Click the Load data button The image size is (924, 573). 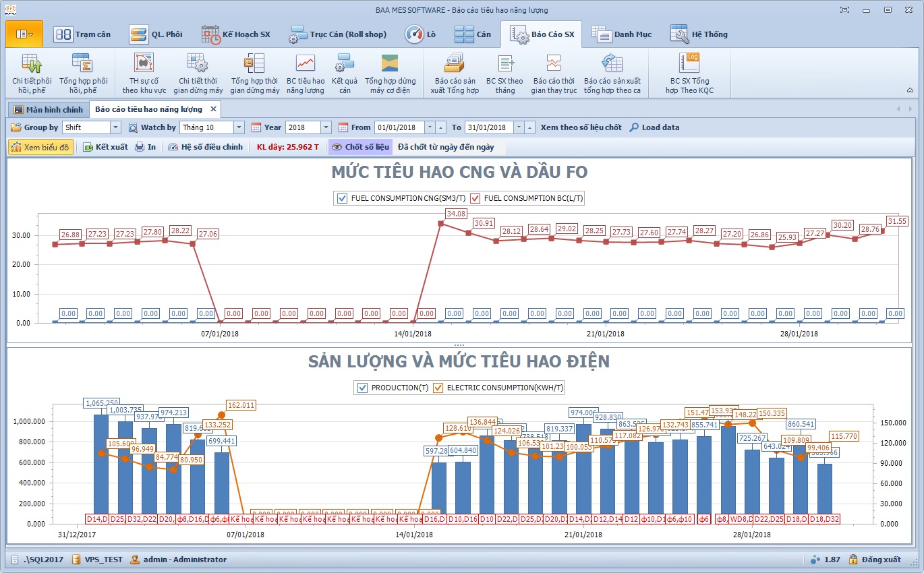[x=654, y=127]
